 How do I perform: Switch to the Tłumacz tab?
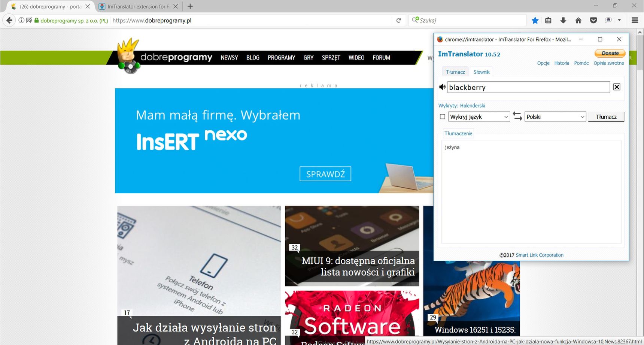[x=455, y=72]
